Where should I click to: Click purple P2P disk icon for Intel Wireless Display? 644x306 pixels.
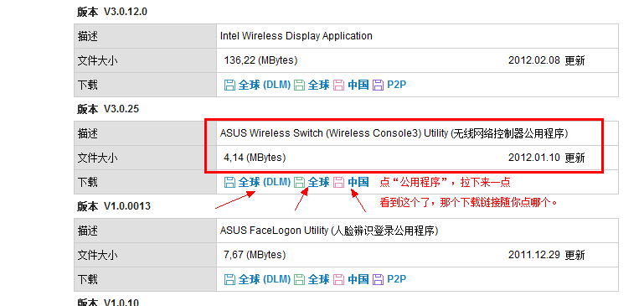[x=378, y=86]
